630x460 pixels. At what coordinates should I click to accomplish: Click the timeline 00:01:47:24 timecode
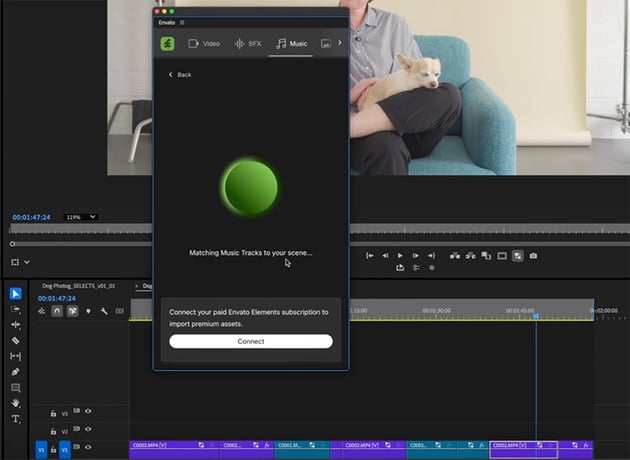pyautogui.click(x=57, y=298)
